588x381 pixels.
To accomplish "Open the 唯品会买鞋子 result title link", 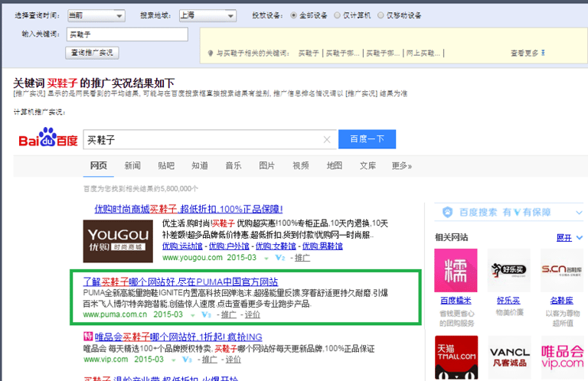I will click(178, 337).
